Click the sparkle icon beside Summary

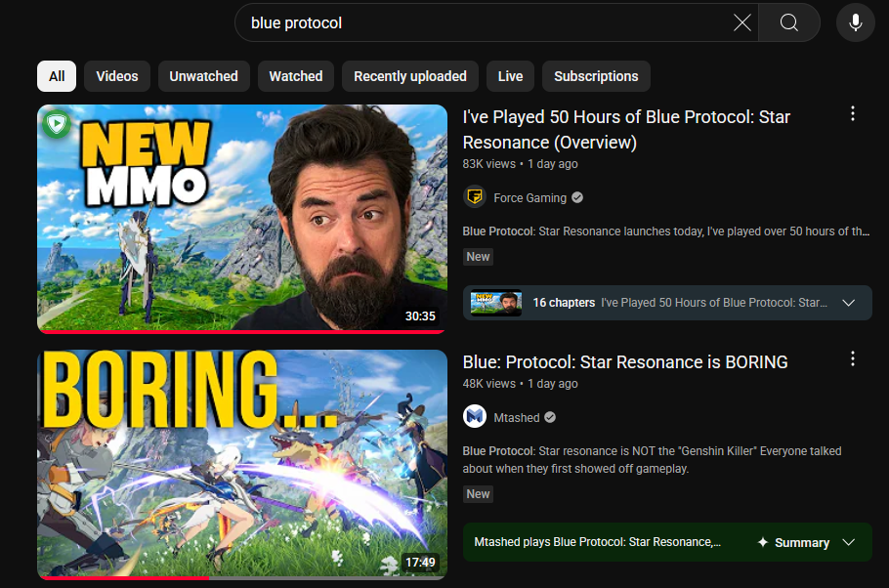pos(763,542)
